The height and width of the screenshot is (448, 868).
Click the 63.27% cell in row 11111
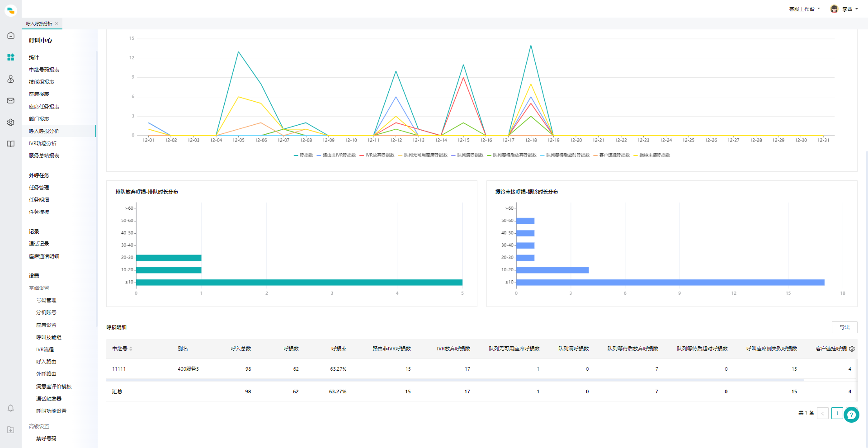pos(338,369)
